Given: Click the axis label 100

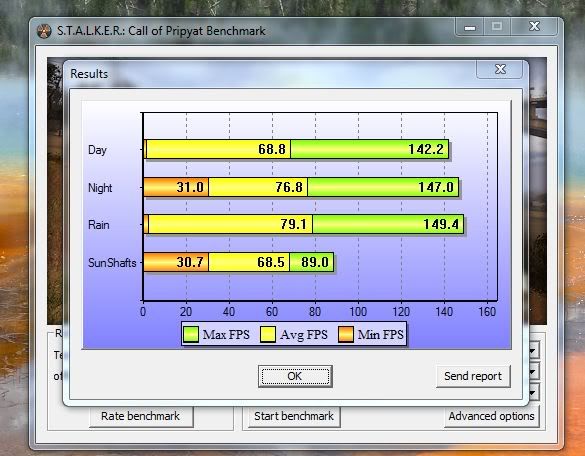Looking at the screenshot, I should point(358,312).
